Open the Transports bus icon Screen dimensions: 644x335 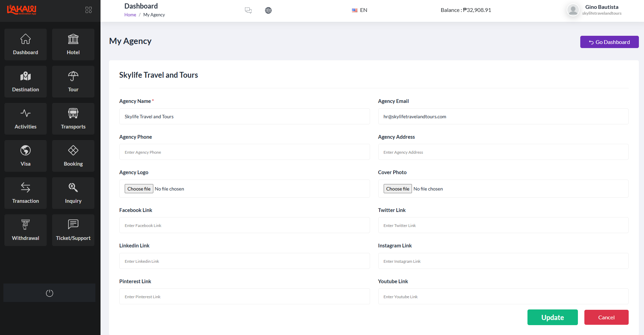point(73,113)
